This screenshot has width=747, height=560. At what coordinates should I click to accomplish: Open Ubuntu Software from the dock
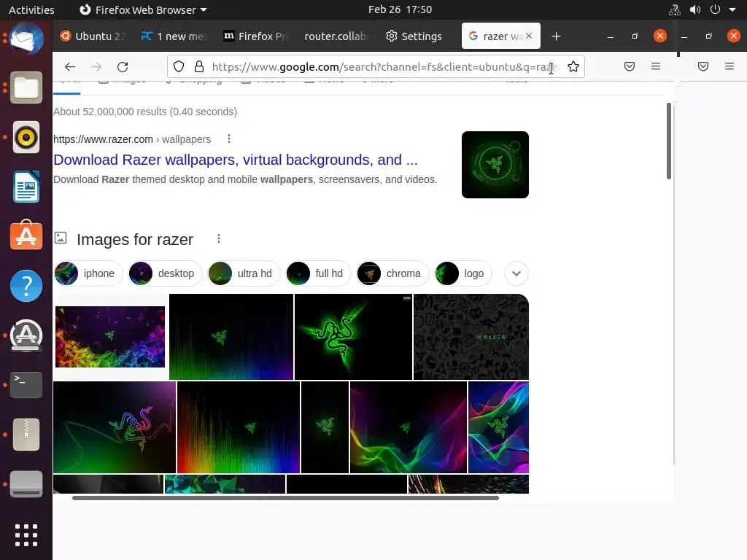point(26,236)
